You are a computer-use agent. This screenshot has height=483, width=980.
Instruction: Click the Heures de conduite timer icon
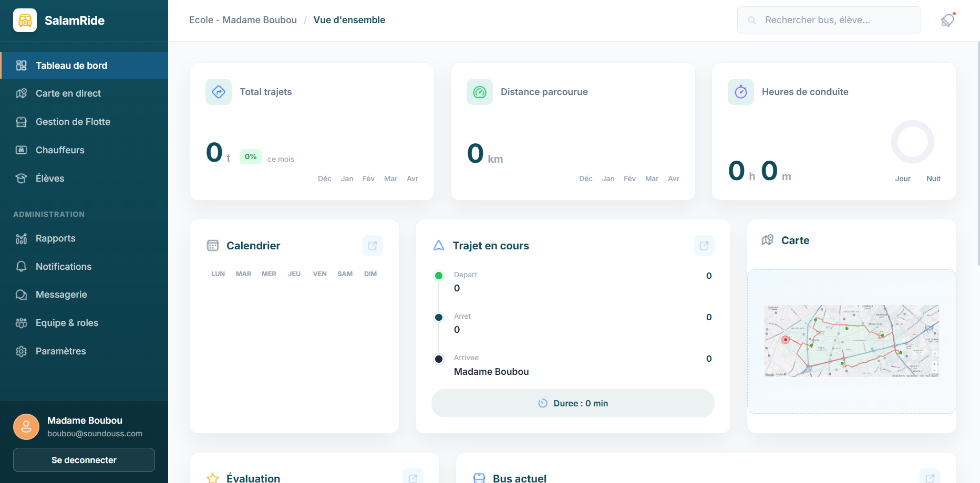click(740, 92)
